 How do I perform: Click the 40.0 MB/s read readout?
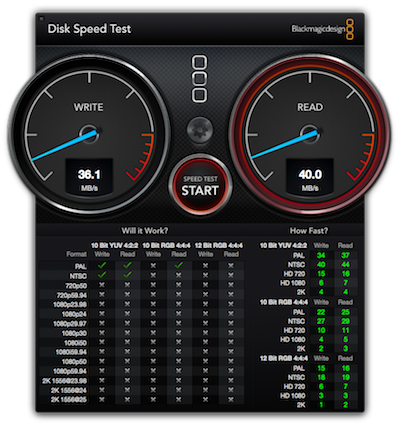pos(310,177)
